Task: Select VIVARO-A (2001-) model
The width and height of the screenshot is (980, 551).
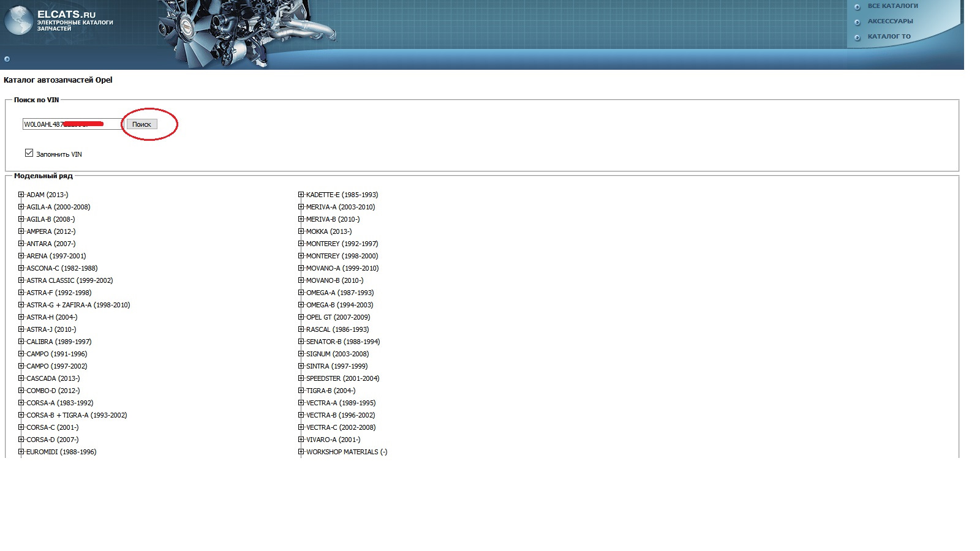Action: (333, 440)
